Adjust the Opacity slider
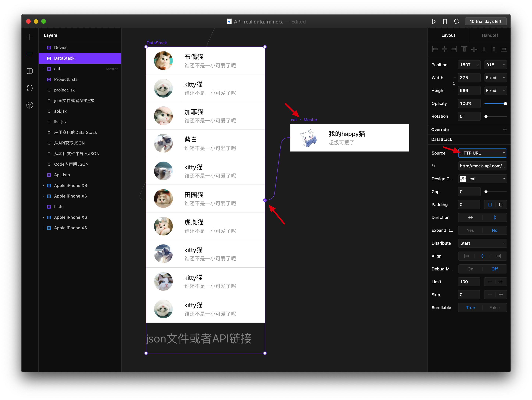 tap(495, 103)
